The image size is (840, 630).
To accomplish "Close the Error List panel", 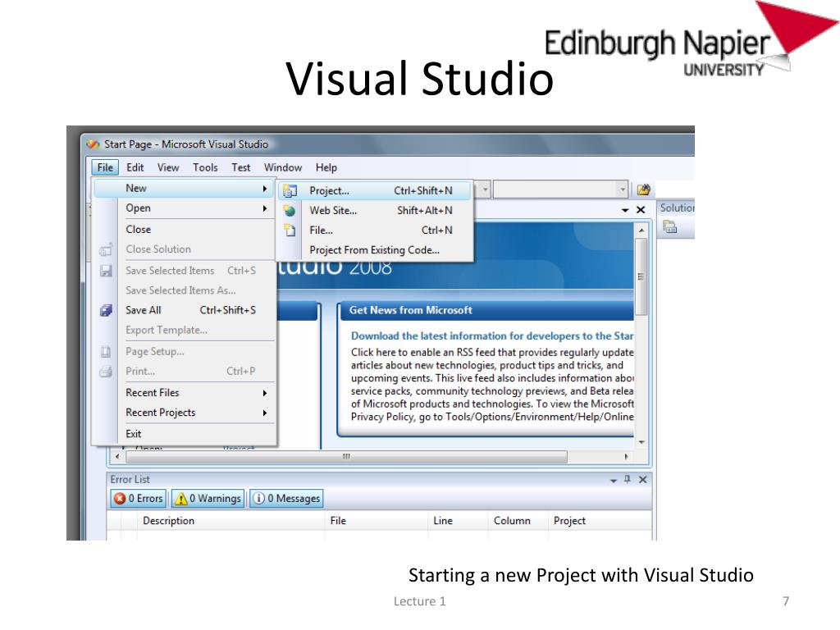I will [643, 480].
